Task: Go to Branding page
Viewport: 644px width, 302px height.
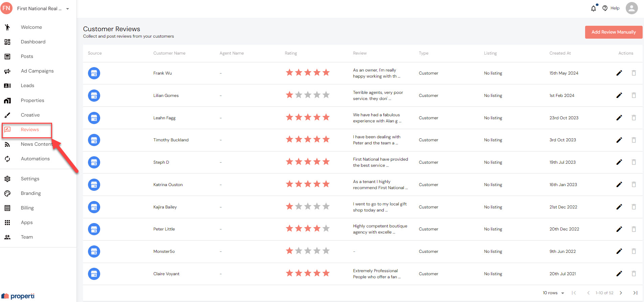Action: tap(30, 193)
